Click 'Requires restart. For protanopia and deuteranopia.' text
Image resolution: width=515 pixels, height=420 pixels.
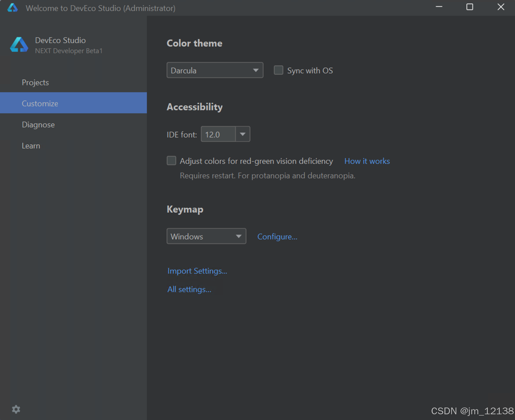click(267, 176)
